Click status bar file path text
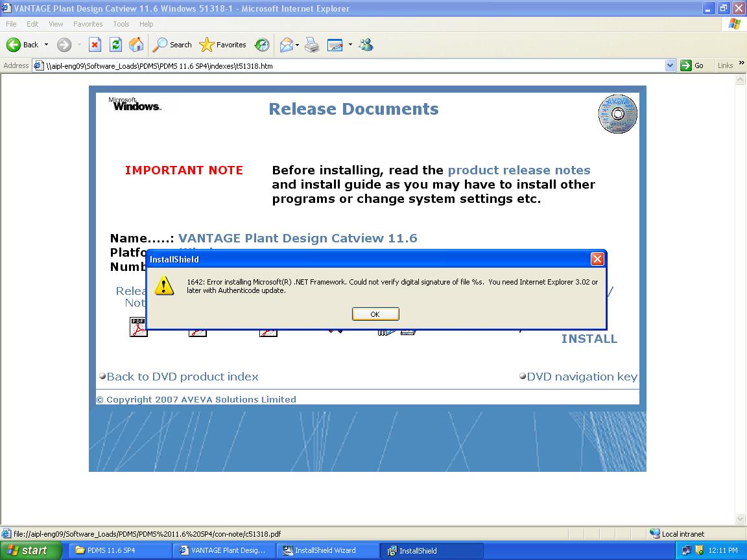 pos(147,534)
